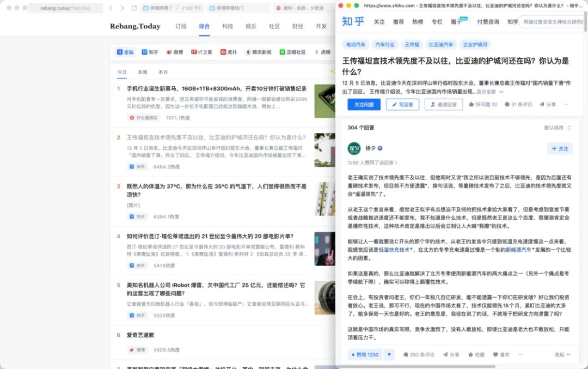This screenshot has height=369, width=588.
Task: Expand 1250 人赞同了该回答 list
Action: pos(372,162)
